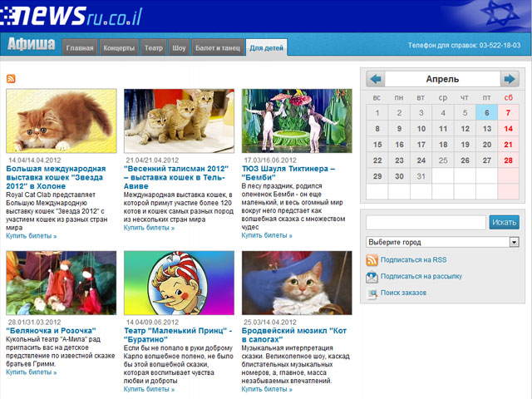Select date 24 in the calendar
532x399 pixels.
pos(421,160)
